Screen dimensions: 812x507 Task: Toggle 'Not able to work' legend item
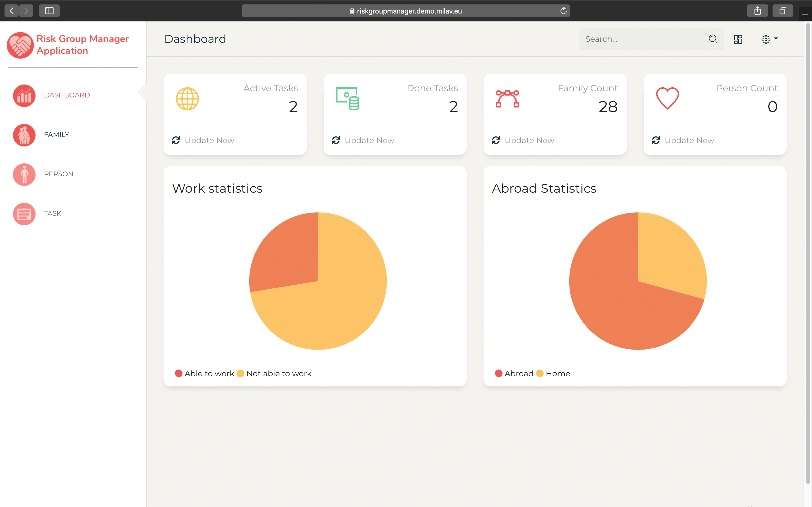click(x=279, y=373)
